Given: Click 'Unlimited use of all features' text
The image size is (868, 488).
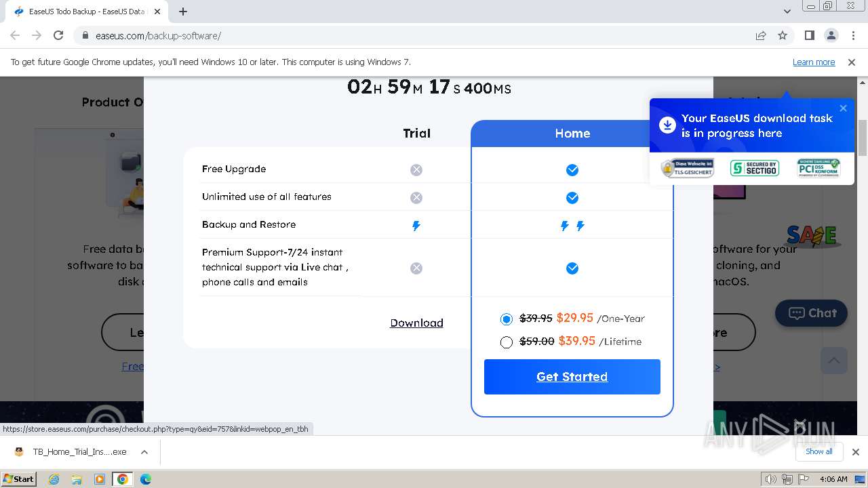Looking at the screenshot, I should point(267,197).
